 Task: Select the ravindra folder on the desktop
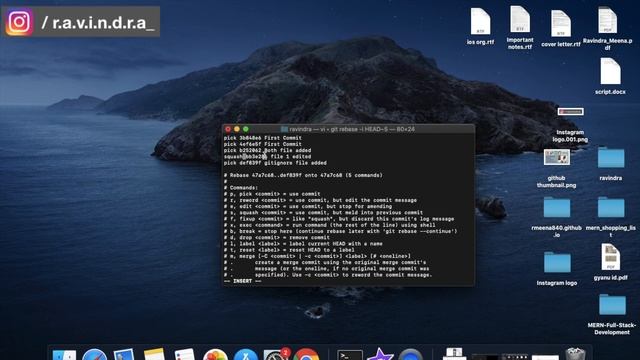pos(611,158)
